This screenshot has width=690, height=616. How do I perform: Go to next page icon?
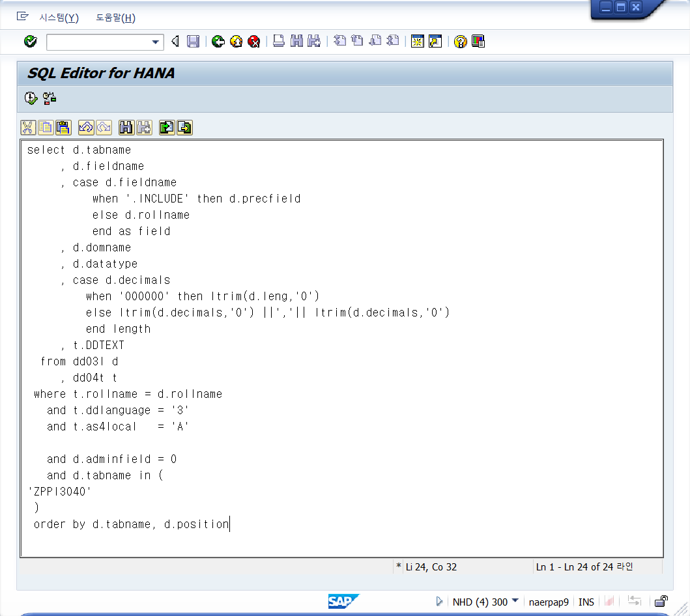point(375,40)
